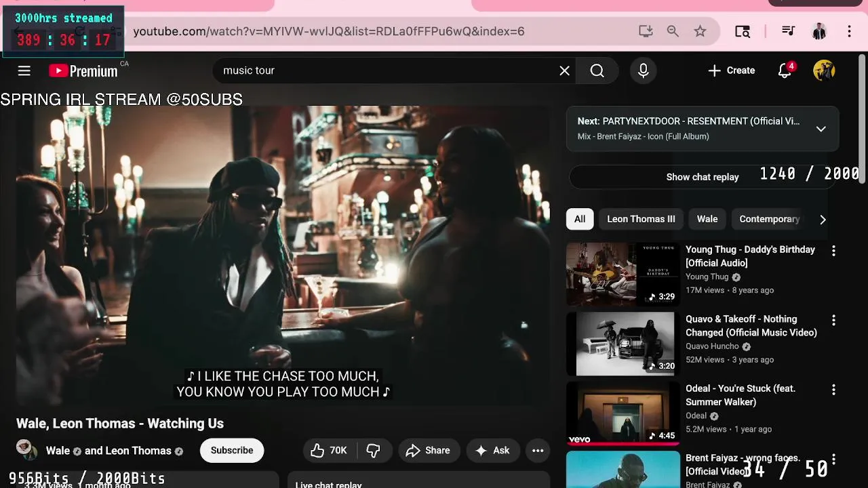Visit Odeal channel name
The height and width of the screenshot is (488, 868).
click(696, 415)
